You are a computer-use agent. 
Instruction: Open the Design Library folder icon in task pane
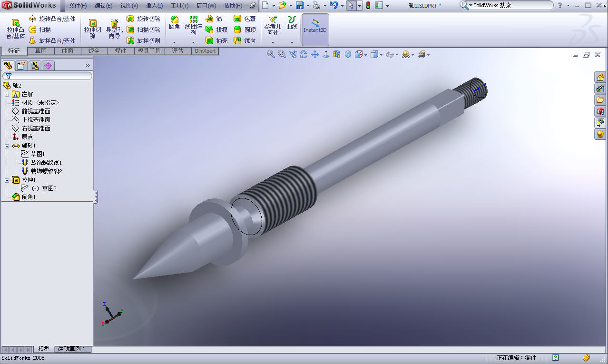(x=600, y=100)
